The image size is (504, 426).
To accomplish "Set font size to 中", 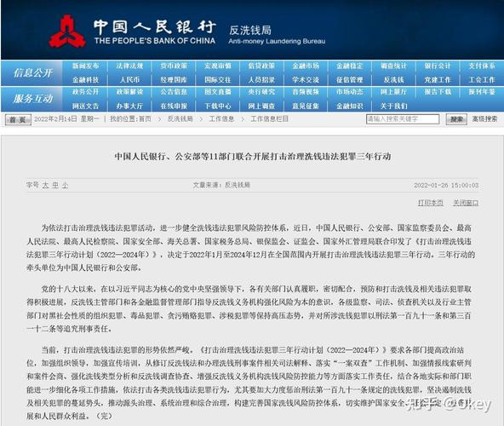I will [x=55, y=185].
